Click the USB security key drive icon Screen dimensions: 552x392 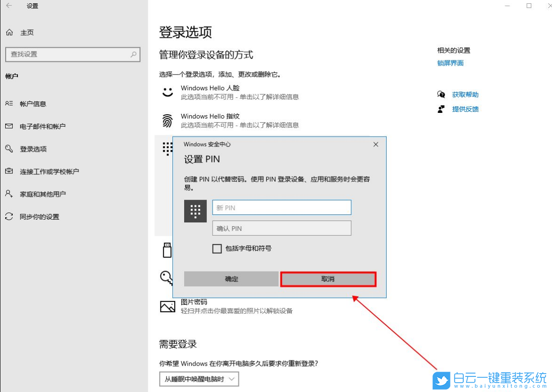[167, 249]
